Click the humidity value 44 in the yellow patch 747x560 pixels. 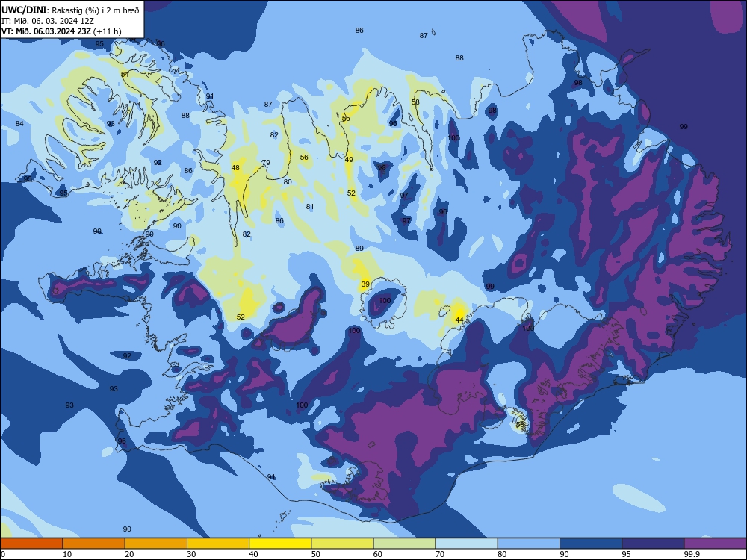pyautogui.click(x=459, y=320)
